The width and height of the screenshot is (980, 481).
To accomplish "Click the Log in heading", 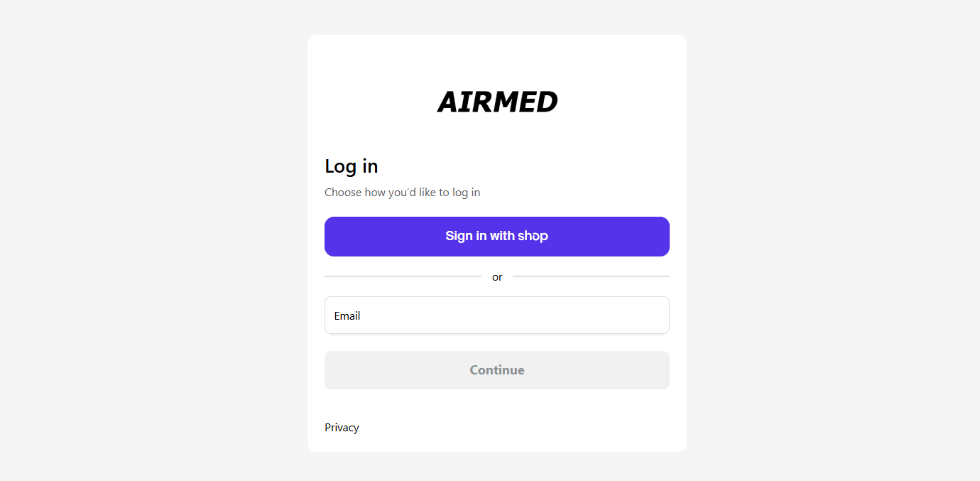I will click(x=351, y=166).
